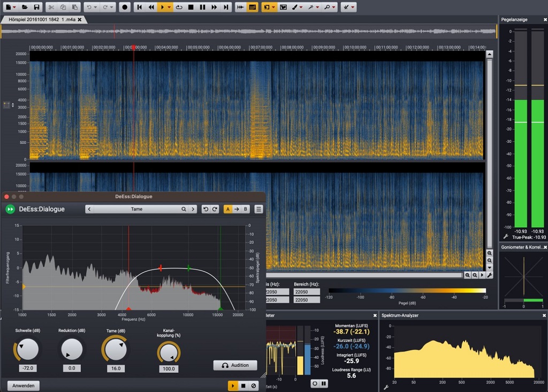Close the Hörspiel 20161001 1842 tab

(80, 20)
